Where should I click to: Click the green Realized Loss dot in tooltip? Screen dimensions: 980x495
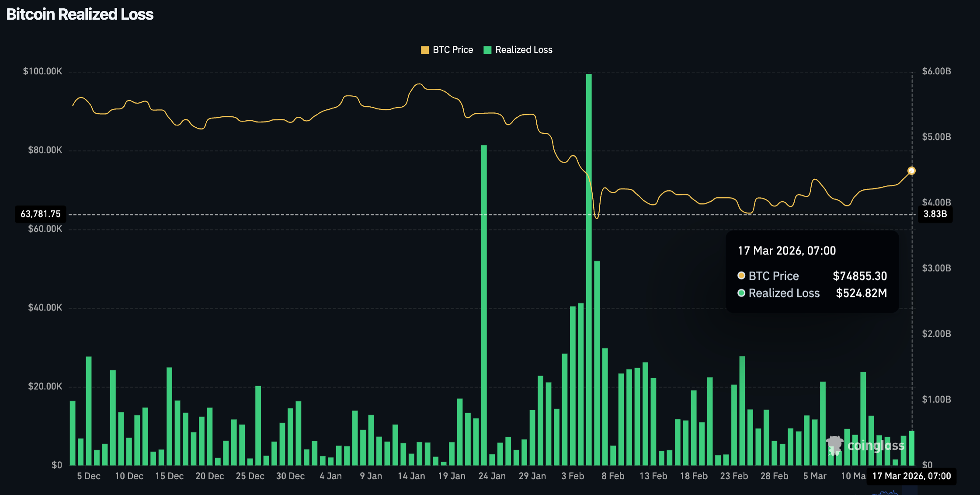(741, 293)
